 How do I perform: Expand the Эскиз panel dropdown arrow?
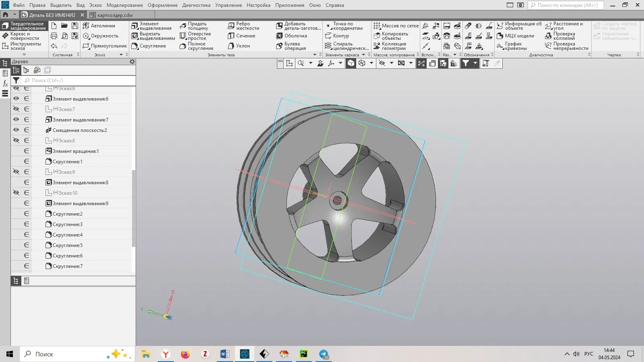pos(121,55)
